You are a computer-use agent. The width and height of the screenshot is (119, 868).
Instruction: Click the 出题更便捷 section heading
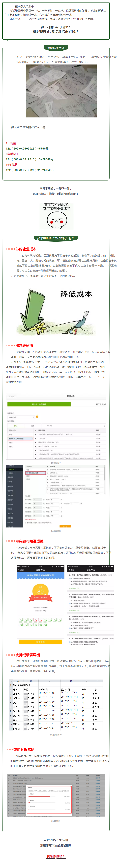click(x=24, y=346)
